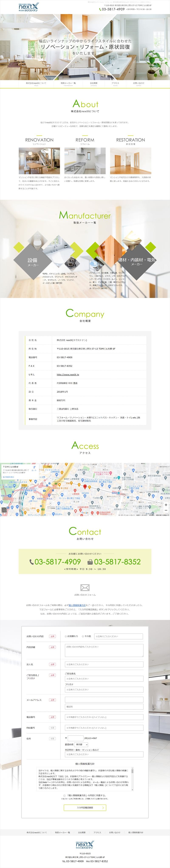
Task: Go to アクセス in top navigation
Action: pos(115,83)
